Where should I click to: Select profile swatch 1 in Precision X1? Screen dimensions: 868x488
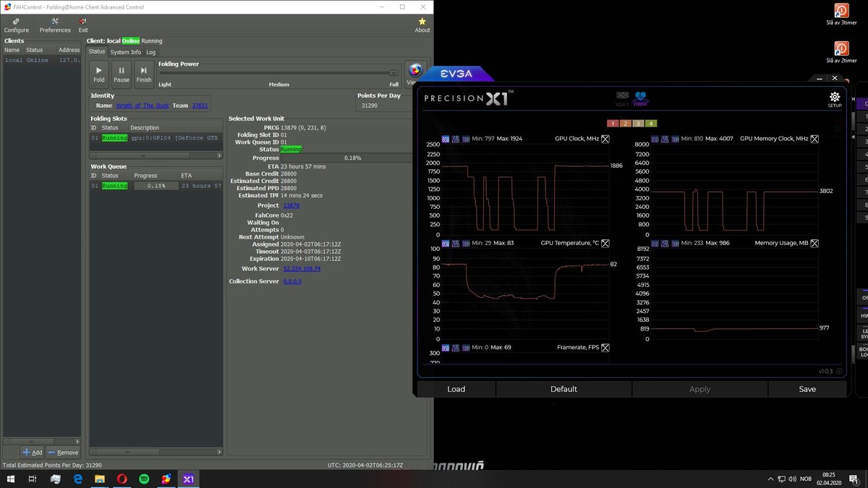[x=613, y=123]
